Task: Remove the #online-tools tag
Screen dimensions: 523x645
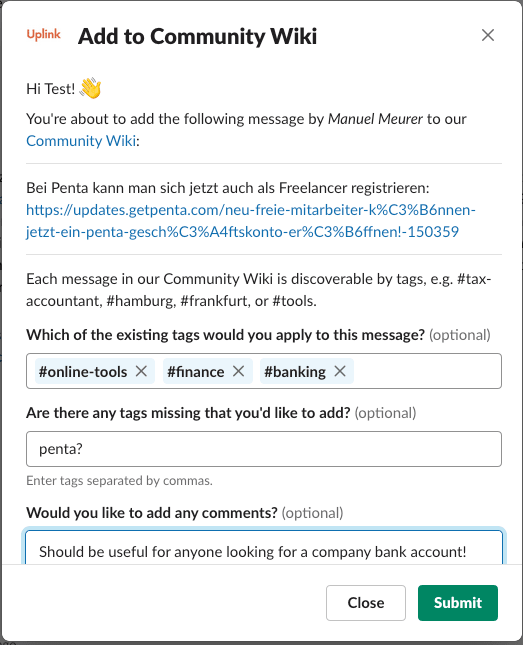Action: click(141, 371)
